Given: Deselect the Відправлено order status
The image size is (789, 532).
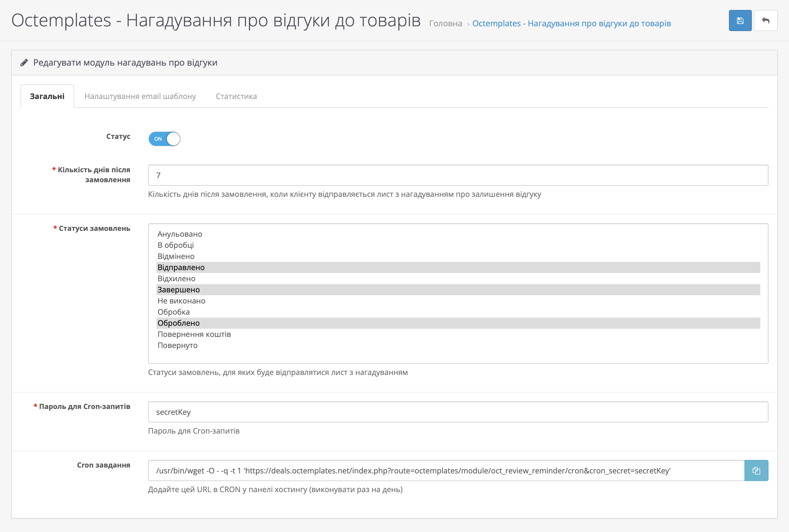Looking at the screenshot, I should [181, 267].
